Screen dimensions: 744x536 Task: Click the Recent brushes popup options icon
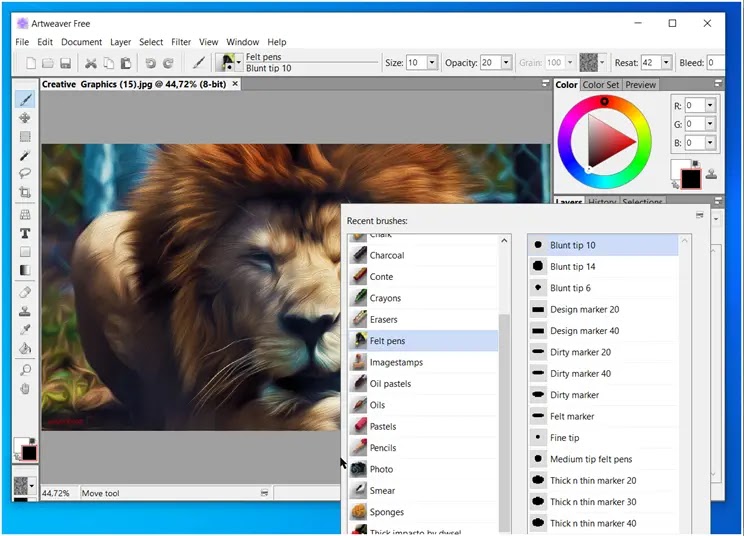(x=699, y=215)
